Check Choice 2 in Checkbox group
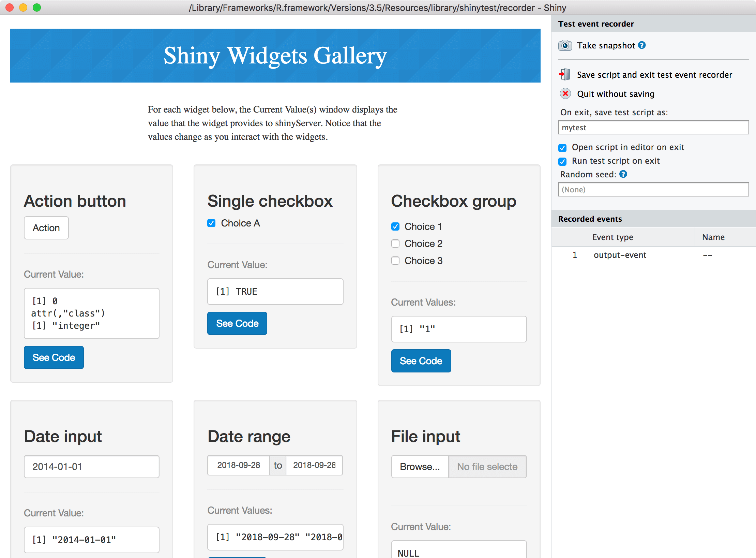Image resolution: width=756 pixels, height=558 pixels. click(395, 244)
